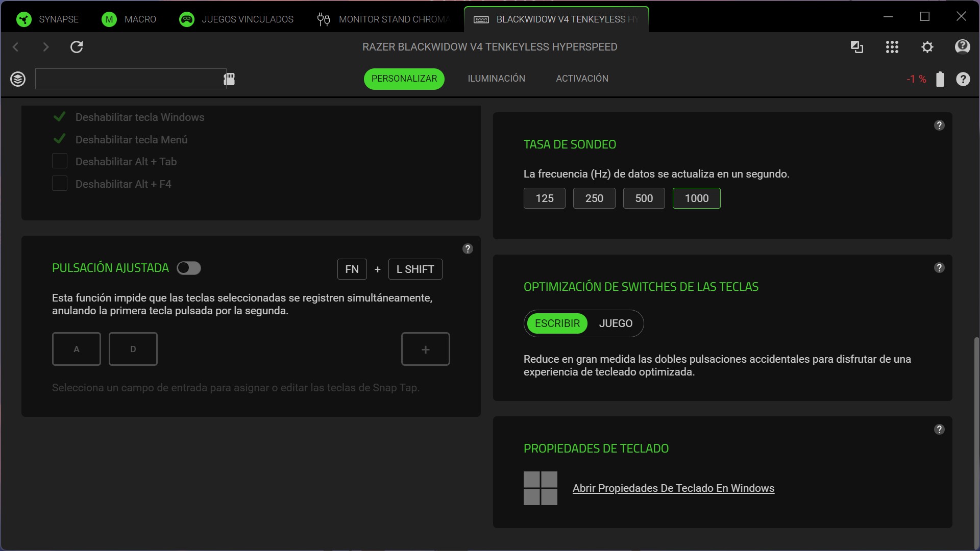Click the green Macro M icon
Image resolution: width=980 pixels, height=551 pixels.
coord(109,19)
